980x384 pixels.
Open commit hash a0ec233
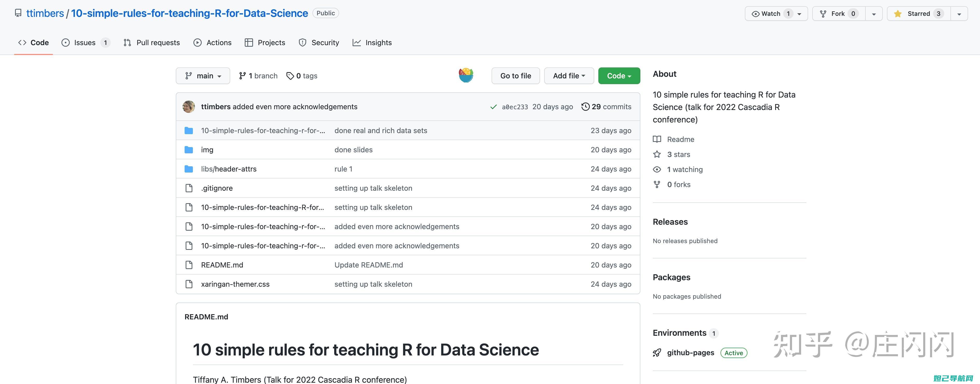pyautogui.click(x=515, y=107)
